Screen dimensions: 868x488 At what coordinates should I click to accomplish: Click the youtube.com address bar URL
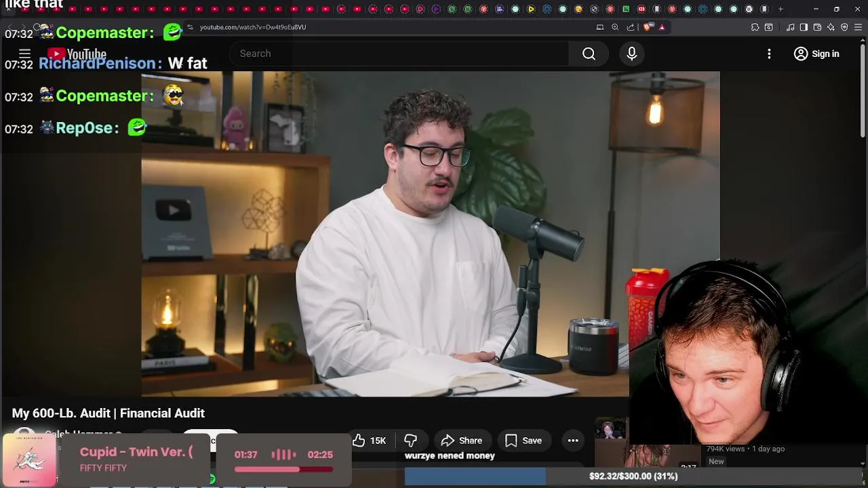(x=253, y=27)
